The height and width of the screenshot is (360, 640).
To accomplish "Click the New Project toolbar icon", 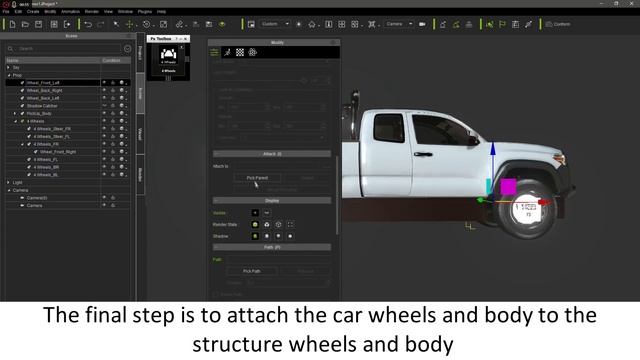I will [12, 24].
